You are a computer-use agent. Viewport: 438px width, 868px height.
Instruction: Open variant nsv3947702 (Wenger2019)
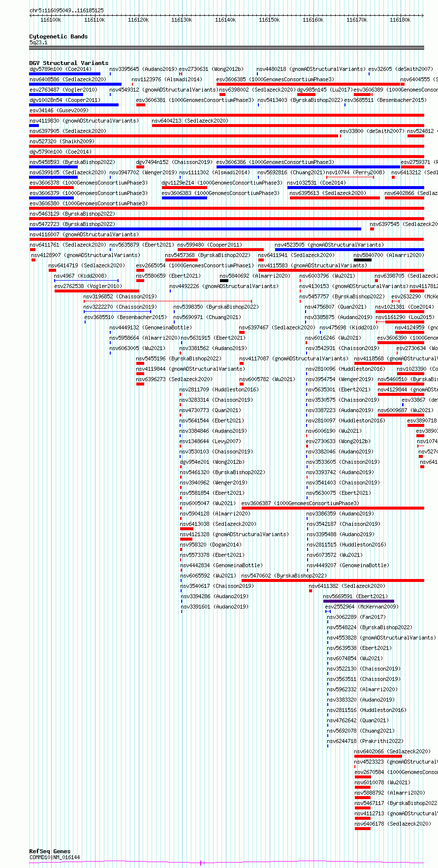coord(143,172)
